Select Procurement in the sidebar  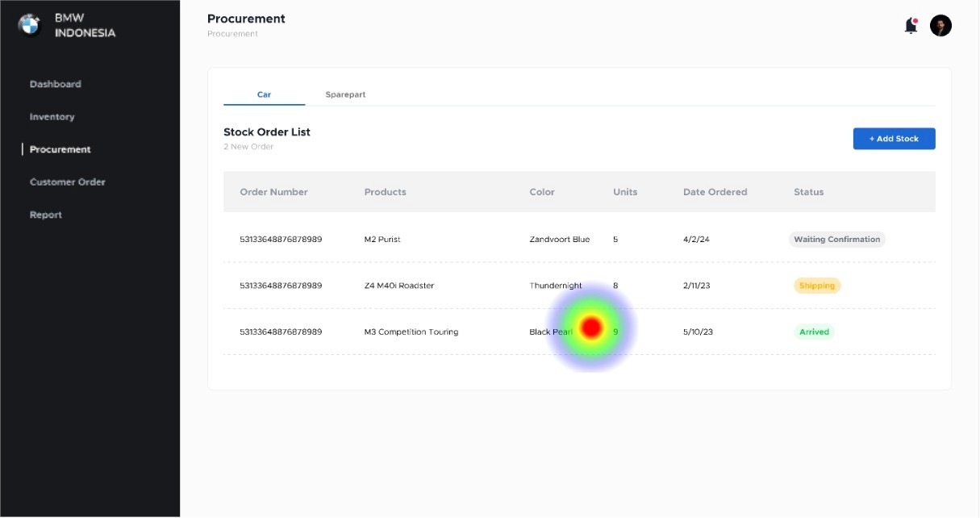pos(60,149)
